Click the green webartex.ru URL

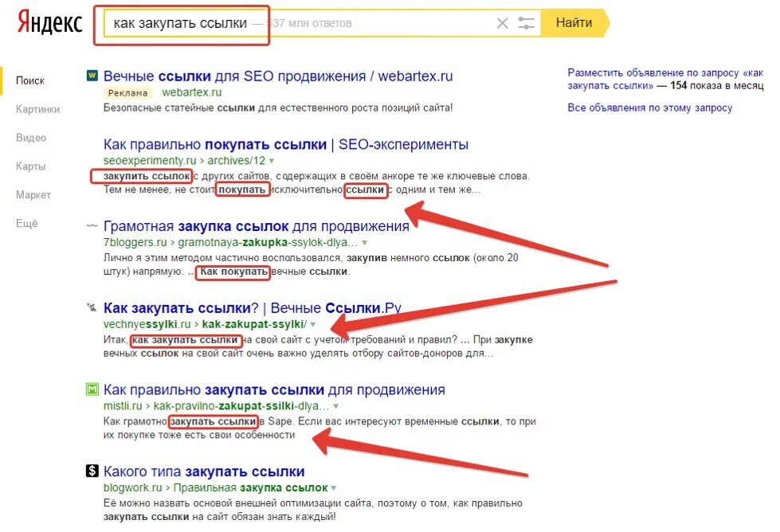coord(191,92)
